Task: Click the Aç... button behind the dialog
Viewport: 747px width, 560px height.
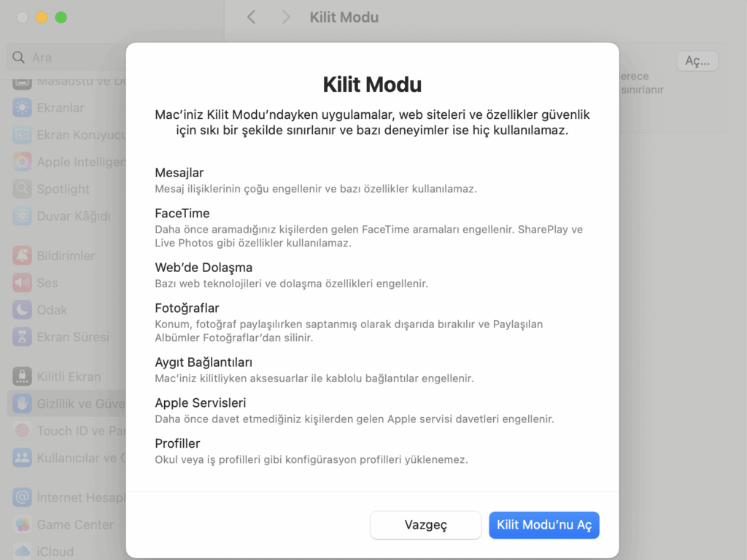Action: [697, 61]
